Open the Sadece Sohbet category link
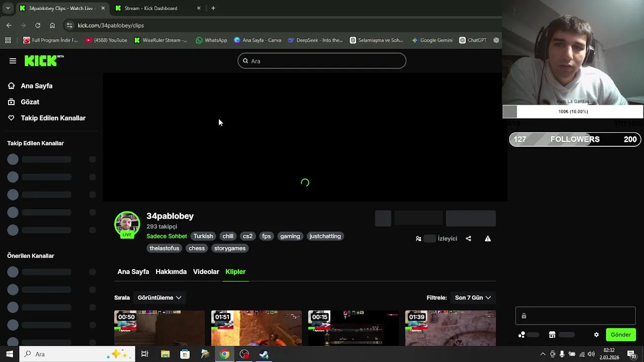 (167, 236)
